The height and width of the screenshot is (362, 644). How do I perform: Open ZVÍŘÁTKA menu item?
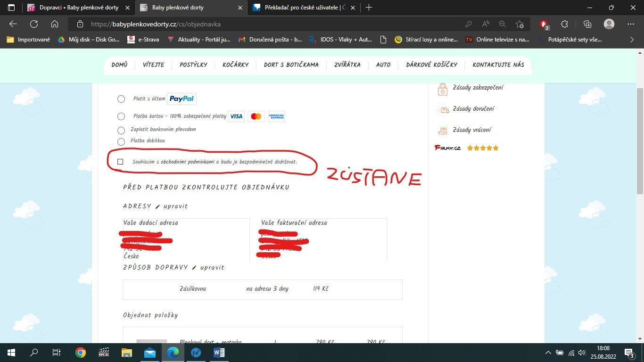click(347, 65)
